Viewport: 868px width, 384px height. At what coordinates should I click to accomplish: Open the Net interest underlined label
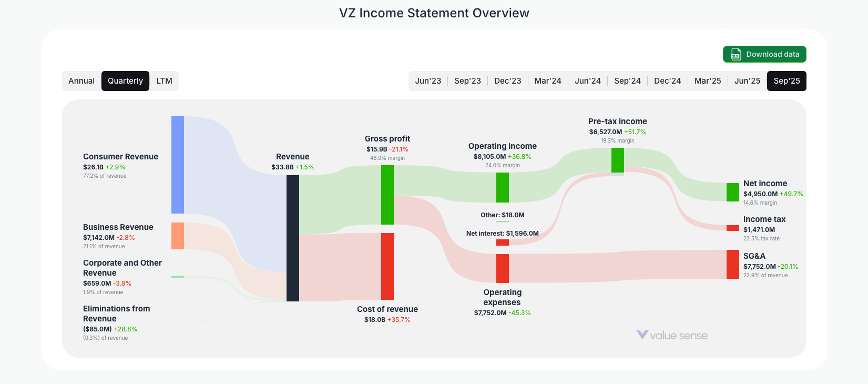tap(502, 233)
